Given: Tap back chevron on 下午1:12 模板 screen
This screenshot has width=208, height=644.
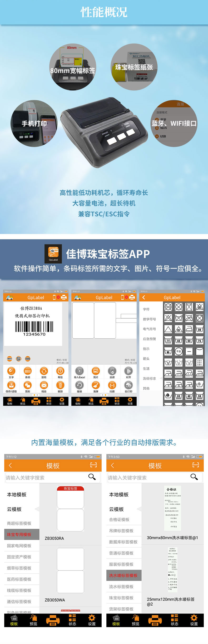Looking at the screenshot, I should point(10,465).
